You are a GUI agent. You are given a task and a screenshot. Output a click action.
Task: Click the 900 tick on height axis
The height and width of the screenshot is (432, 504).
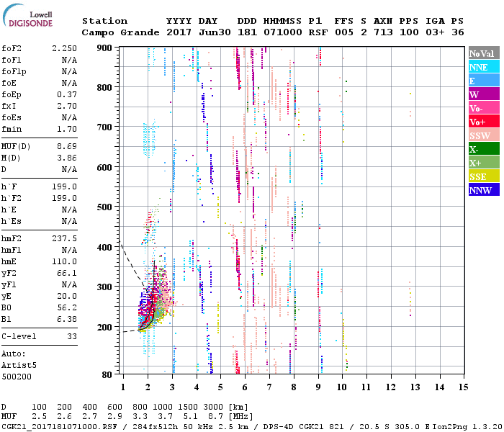[x=105, y=48]
